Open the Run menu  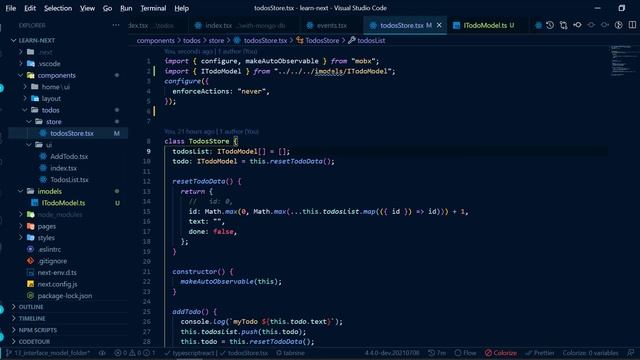126,8
